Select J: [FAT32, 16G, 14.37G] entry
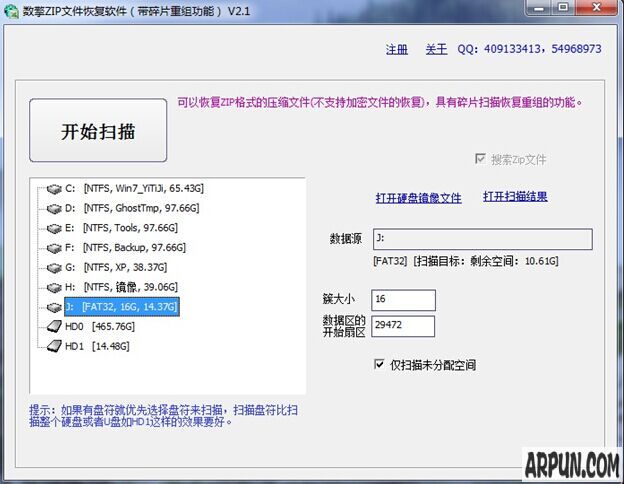The width and height of the screenshot is (624, 484). coord(122,307)
